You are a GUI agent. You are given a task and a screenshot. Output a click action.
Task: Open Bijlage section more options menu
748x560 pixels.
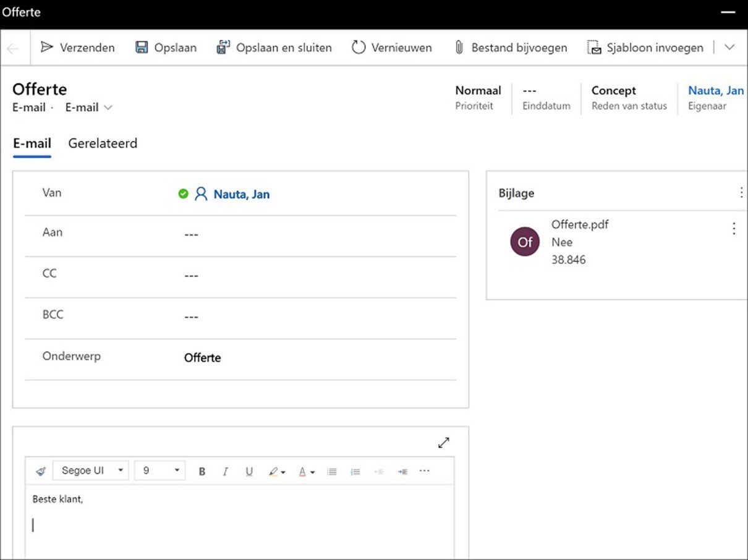[741, 192]
